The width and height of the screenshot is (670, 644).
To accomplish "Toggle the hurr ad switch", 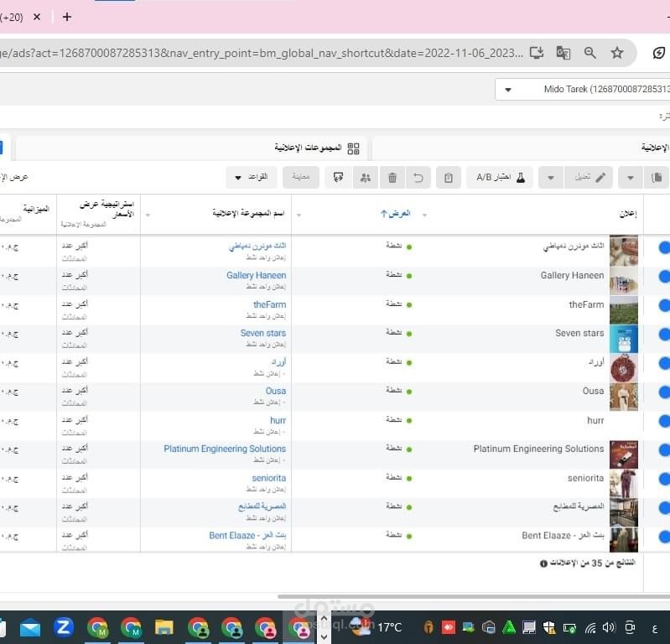I will [664, 421].
